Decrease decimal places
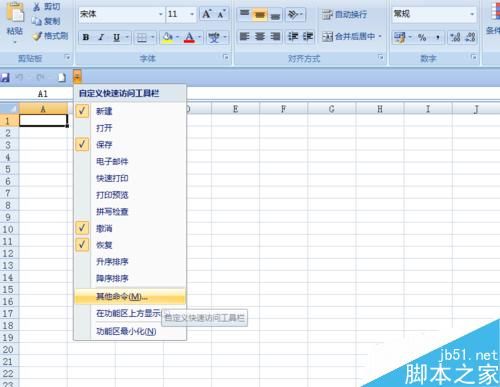500x387 pixels. point(470,37)
